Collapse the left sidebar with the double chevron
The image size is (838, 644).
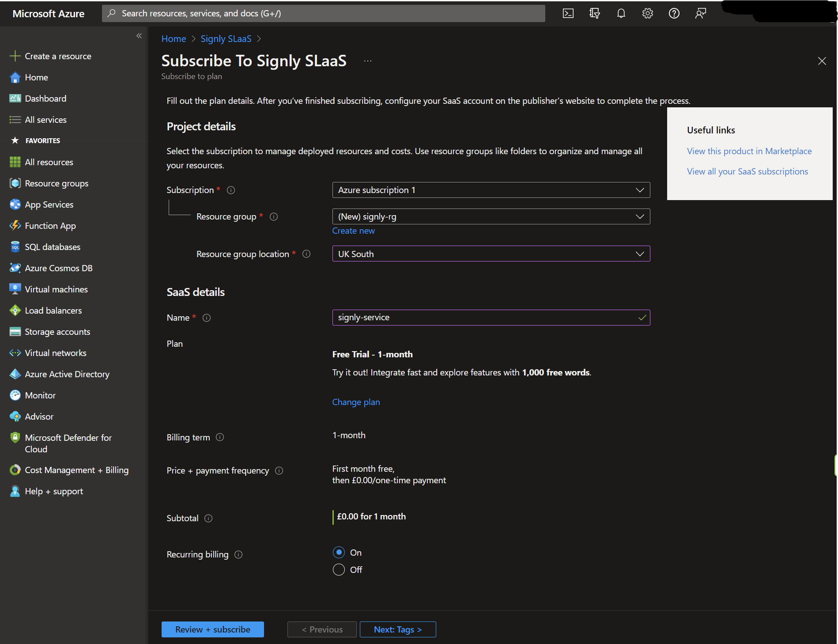[139, 36]
